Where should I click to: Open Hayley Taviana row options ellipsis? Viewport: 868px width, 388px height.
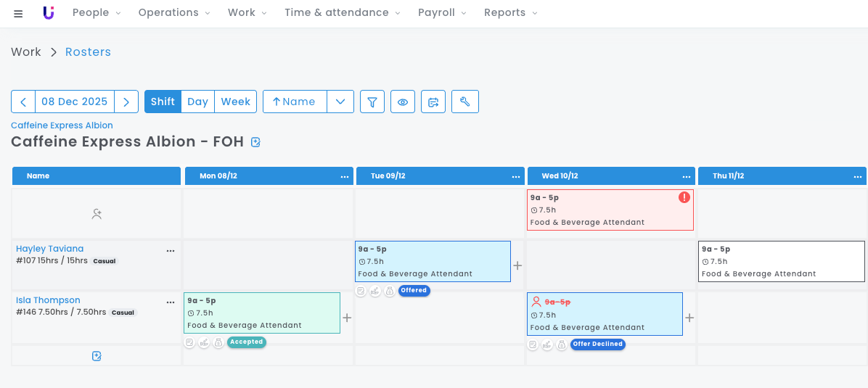(171, 250)
